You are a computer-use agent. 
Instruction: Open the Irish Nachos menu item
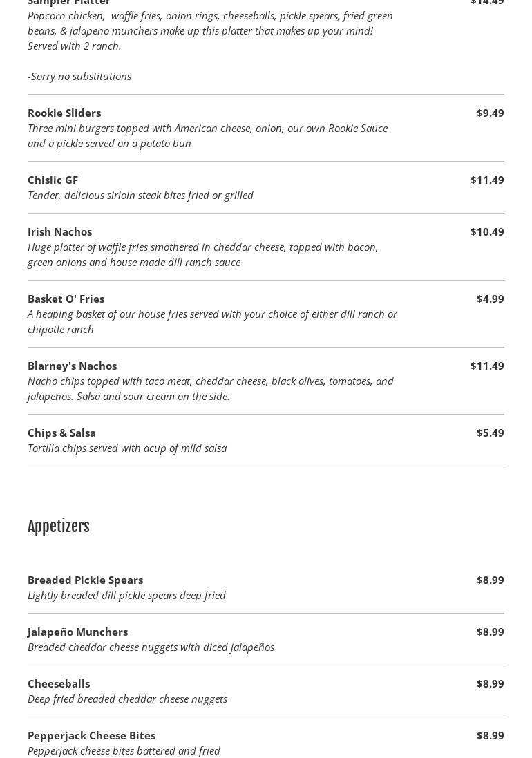tap(59, 231)
